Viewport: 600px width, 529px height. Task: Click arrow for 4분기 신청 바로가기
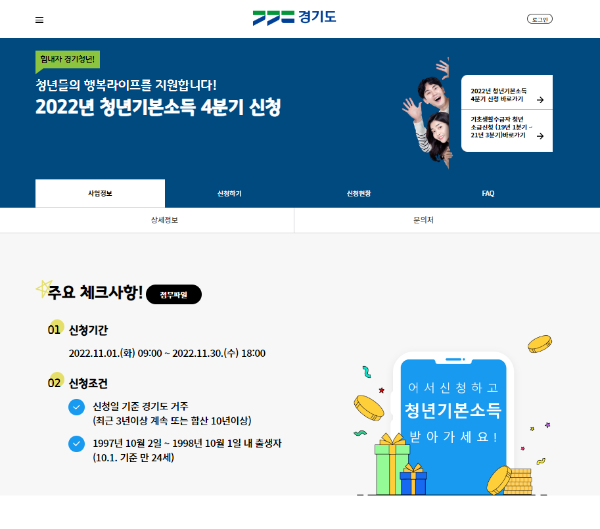[540, 100]
